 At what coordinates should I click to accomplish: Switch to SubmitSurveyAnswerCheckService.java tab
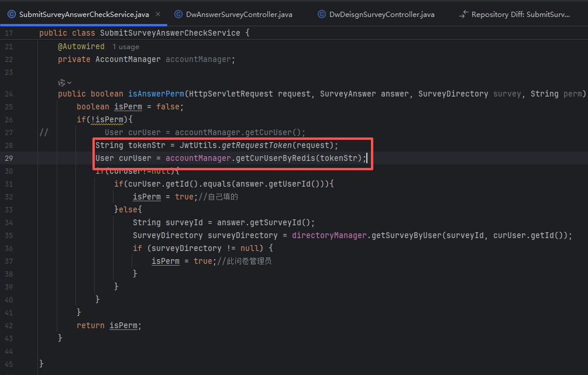point(84,14)
